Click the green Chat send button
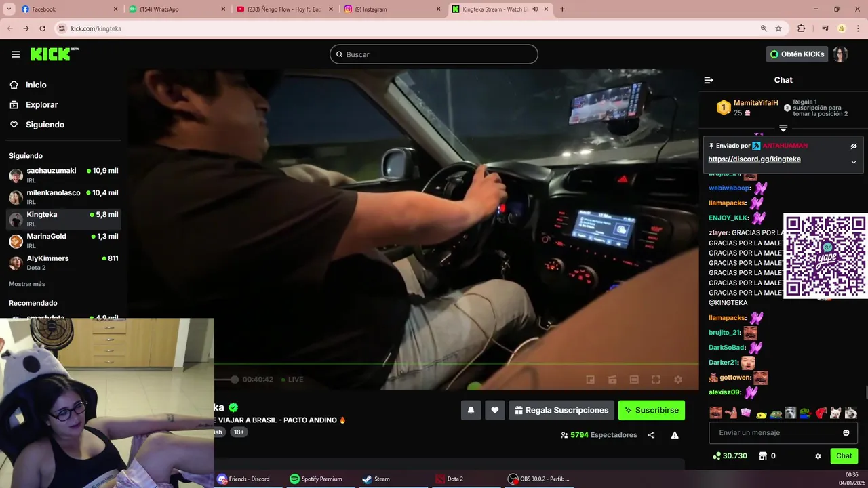868x488 pixels. [x=844, y=456]
